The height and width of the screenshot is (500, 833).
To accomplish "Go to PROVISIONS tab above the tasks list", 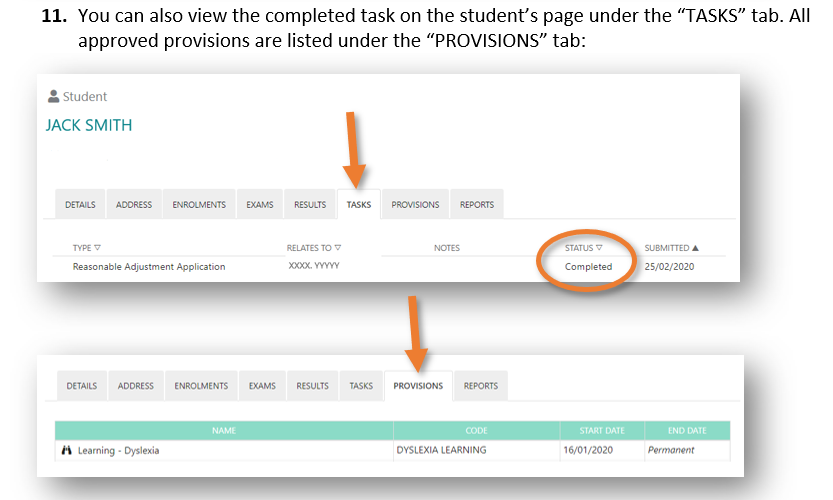I will (415, 205).
